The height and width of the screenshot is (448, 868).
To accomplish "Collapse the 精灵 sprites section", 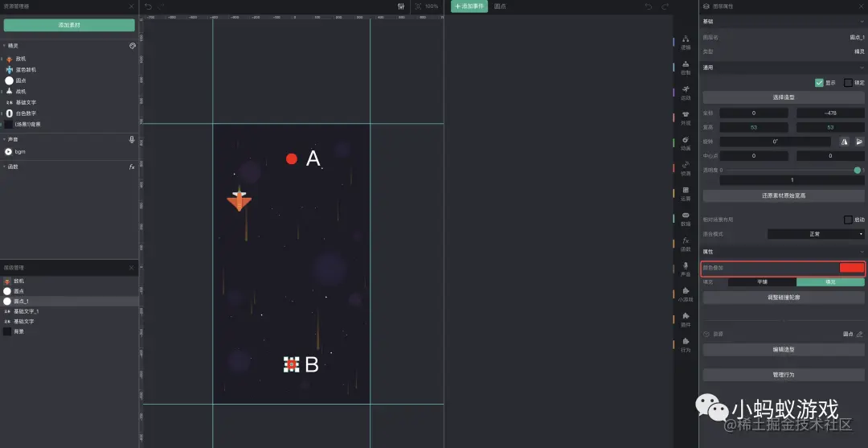I will coord(5,46).
